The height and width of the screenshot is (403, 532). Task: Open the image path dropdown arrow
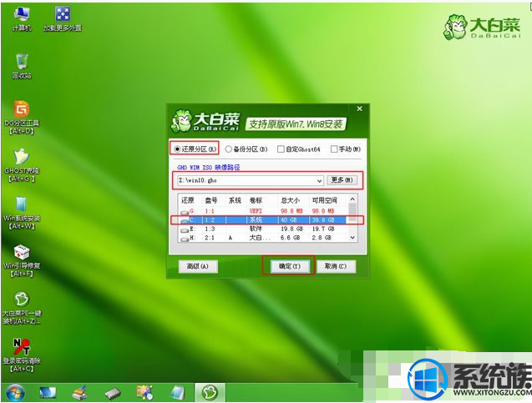(x=319, y=181)
